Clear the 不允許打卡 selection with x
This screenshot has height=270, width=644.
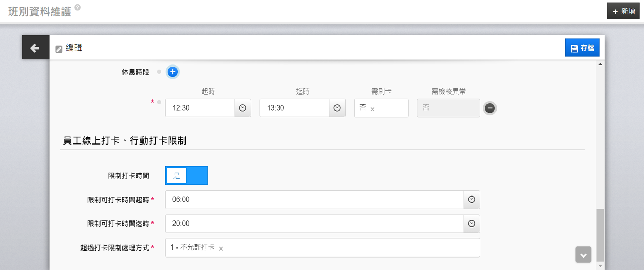(221, 249)
